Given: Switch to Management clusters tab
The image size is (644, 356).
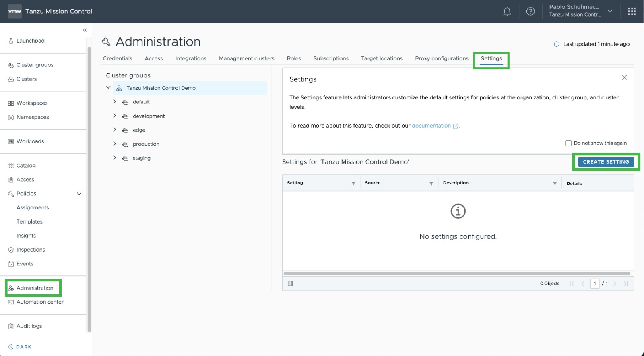Looking at the screenshot, I should [247, 58].
